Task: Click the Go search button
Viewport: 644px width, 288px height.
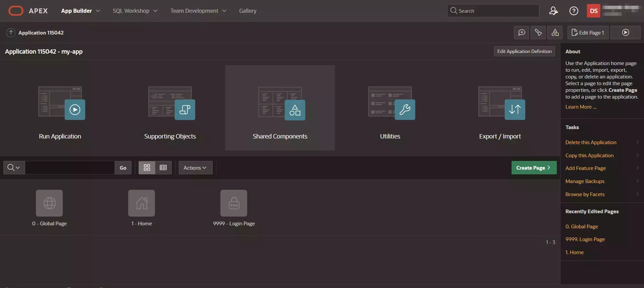Action: click(x=123, y=168)
